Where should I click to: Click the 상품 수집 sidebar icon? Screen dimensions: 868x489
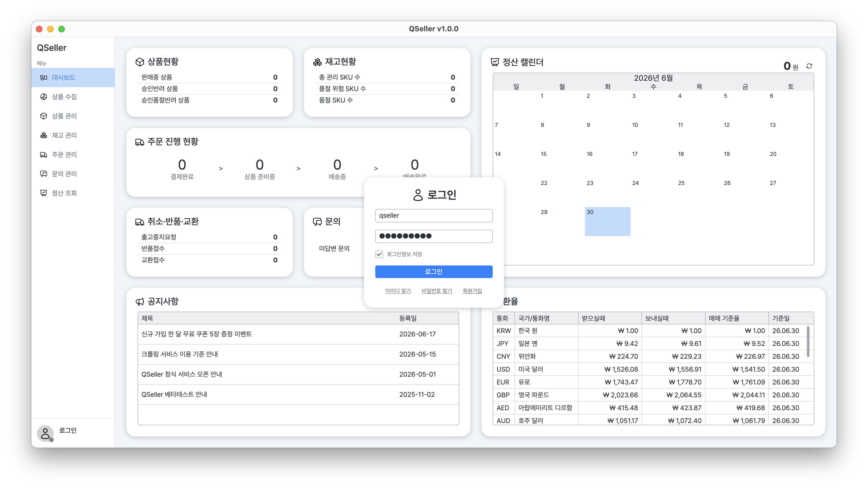point(43,97)
